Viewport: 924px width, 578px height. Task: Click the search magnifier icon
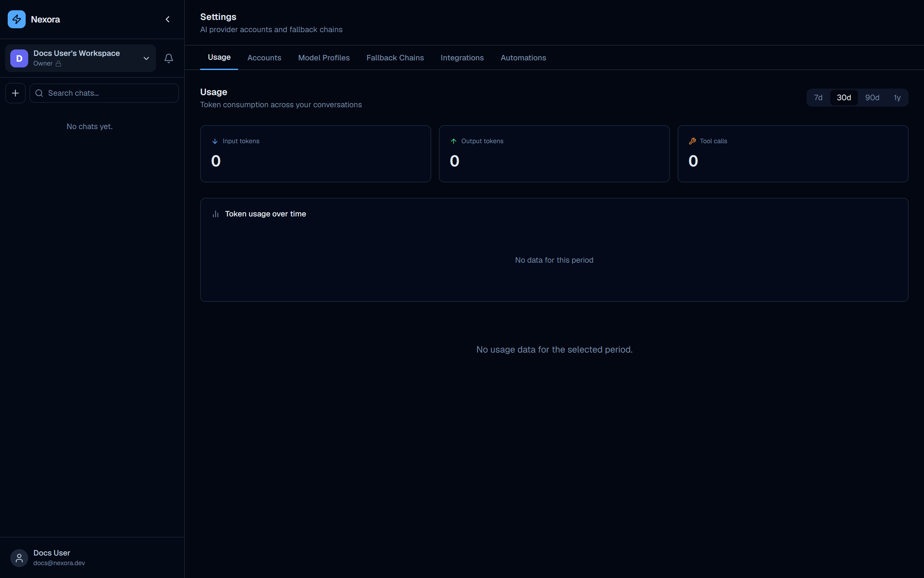39,93
